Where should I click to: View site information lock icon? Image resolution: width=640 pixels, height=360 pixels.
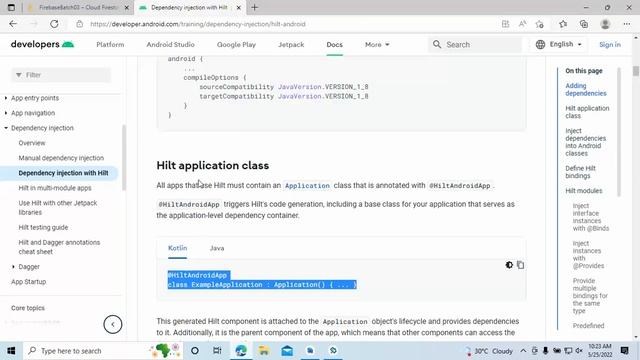pyautogui.click(x=80, y=24)
